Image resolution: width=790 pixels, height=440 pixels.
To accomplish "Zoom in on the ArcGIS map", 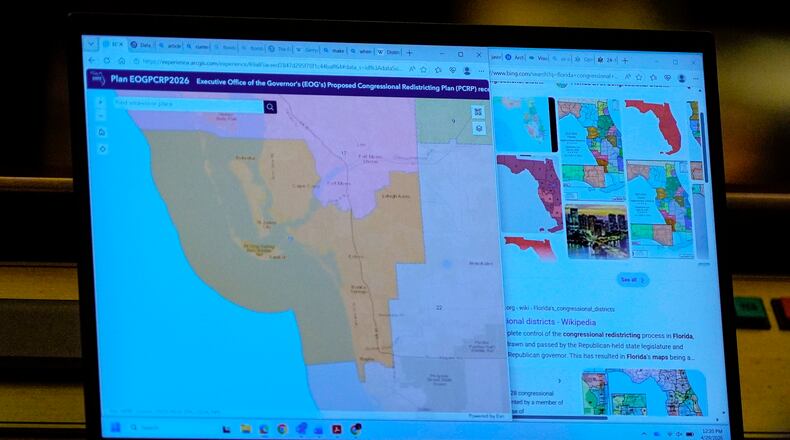I will click(100, 102).
